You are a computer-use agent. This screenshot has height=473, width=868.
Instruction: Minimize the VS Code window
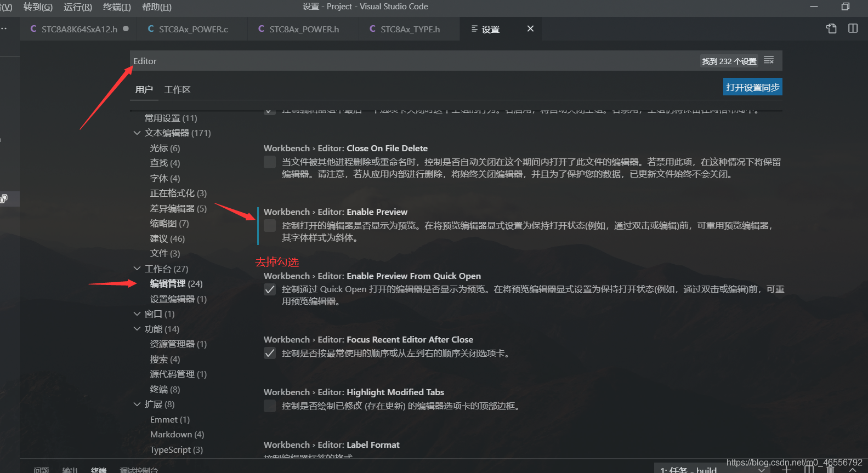coord(814,7)
